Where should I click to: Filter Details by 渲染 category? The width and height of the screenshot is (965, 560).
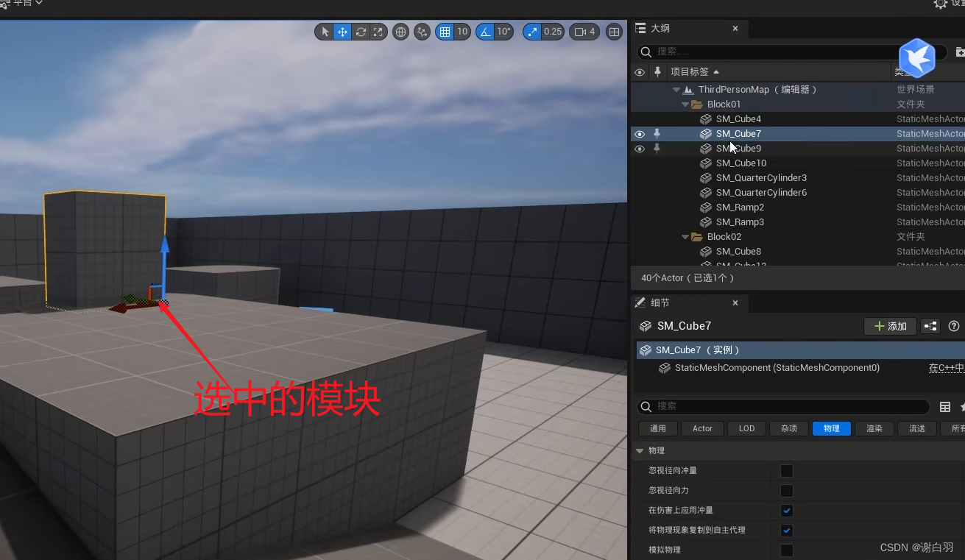[x=874, y=428]
